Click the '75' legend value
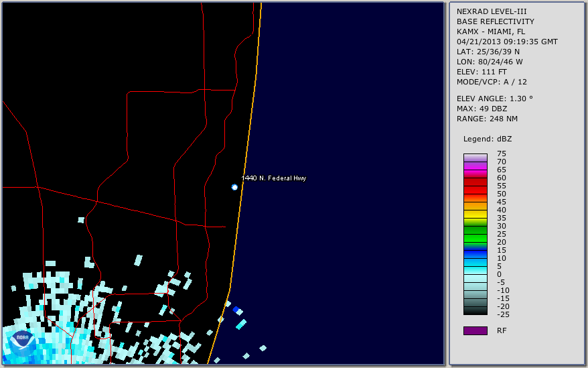Screen dimensions: 588x368 [x=502, y=154]
